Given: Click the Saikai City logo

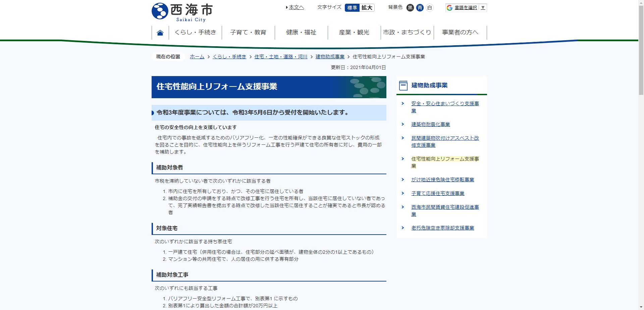Looking at the screenshot, I should point(182,11).
